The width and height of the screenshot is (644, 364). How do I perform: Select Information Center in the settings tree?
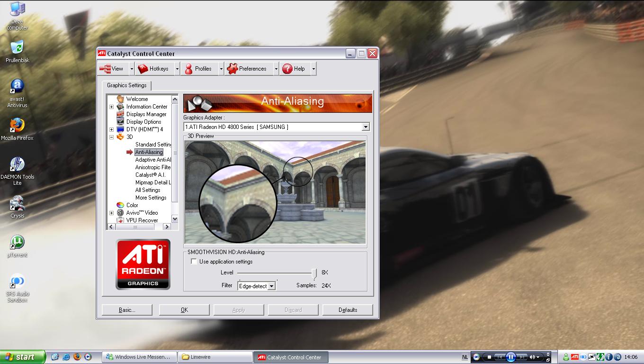coord(147,107)
